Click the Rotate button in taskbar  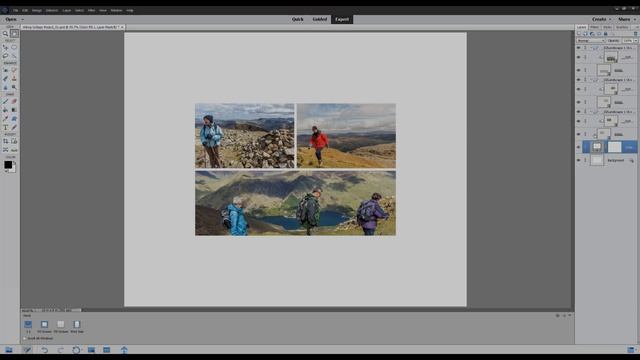click(x=76, y=350)
